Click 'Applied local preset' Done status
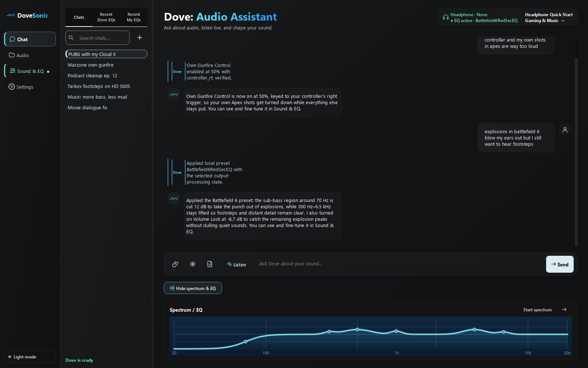Viewport: 588px width, 368px height. [177, 173]
